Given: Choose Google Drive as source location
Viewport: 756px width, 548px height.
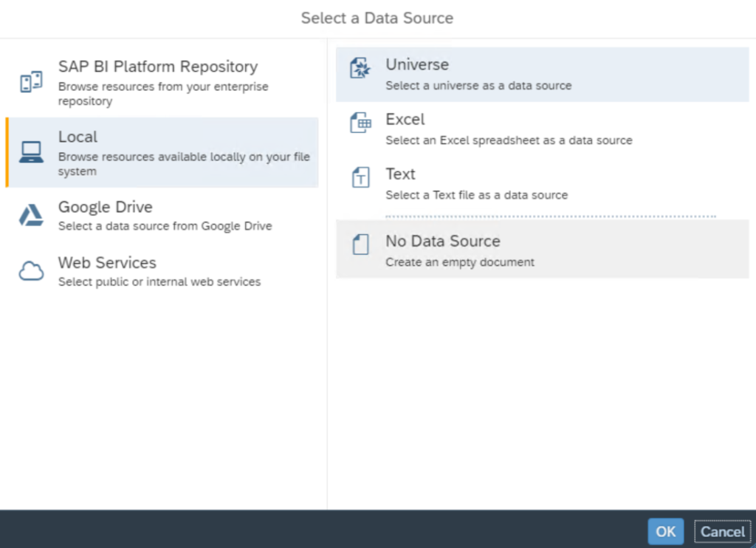Looking at the screenshot, I should pyautogui.click(x=162, y=215).
